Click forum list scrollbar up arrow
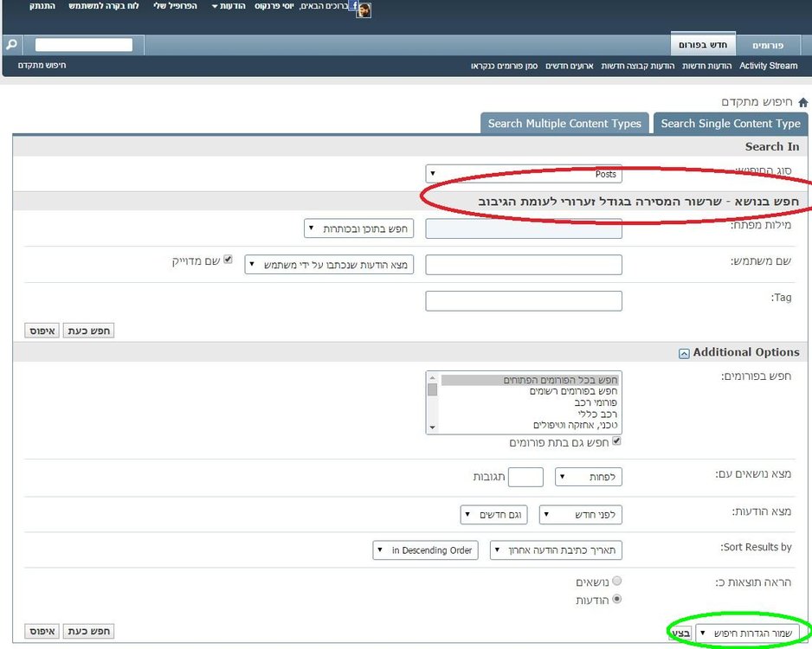 [x=433, y=378]
